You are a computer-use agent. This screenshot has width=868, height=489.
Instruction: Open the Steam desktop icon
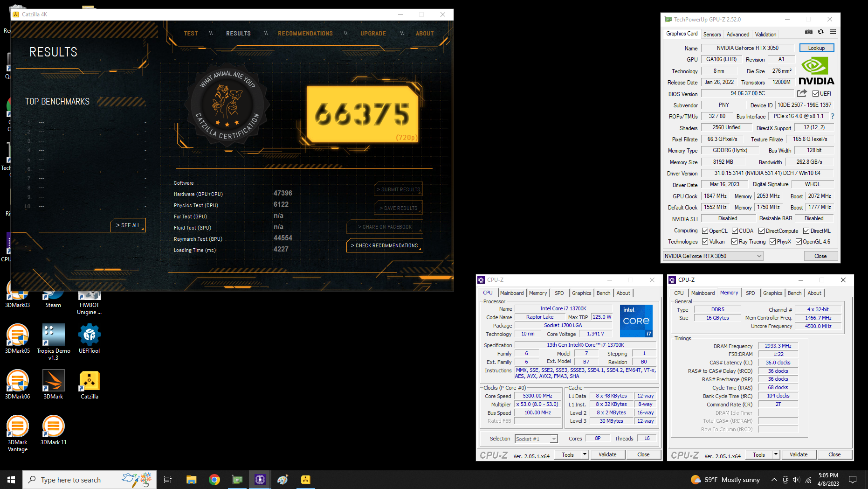[x=53, y=296]
